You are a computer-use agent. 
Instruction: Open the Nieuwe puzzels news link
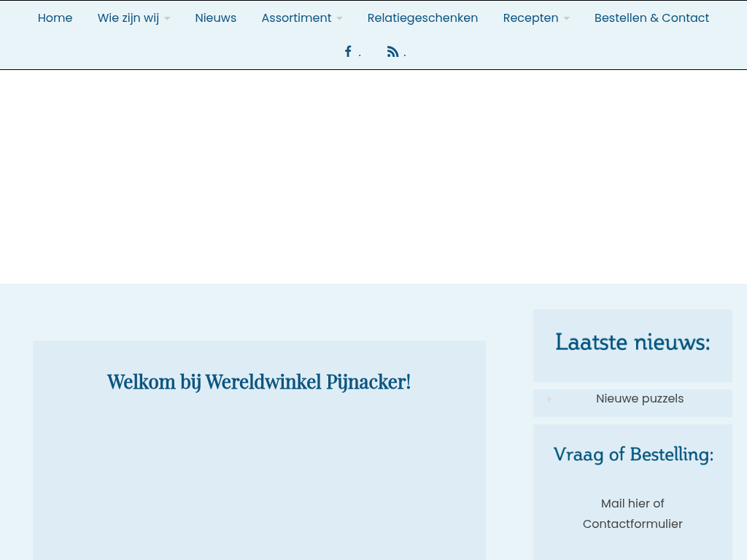[x=640, y=399]
